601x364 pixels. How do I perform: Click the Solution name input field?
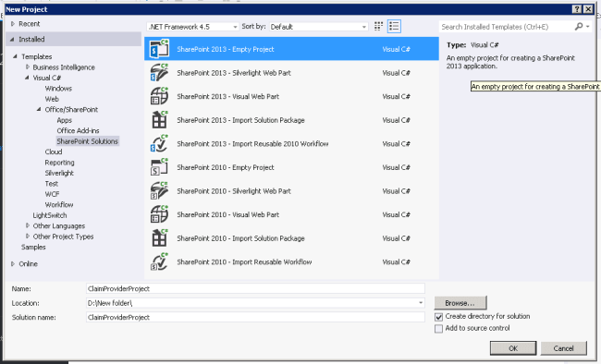[255, 317]
